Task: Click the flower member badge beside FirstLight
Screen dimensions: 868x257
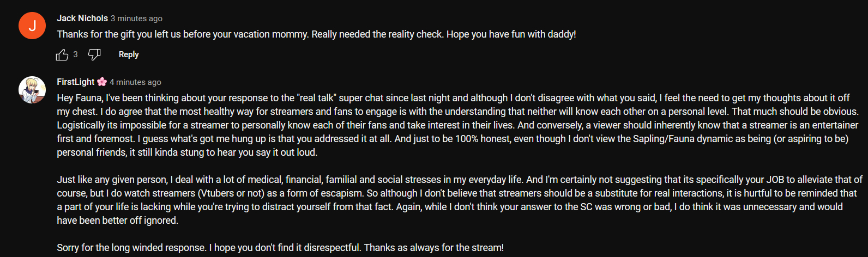Action: 102,82
